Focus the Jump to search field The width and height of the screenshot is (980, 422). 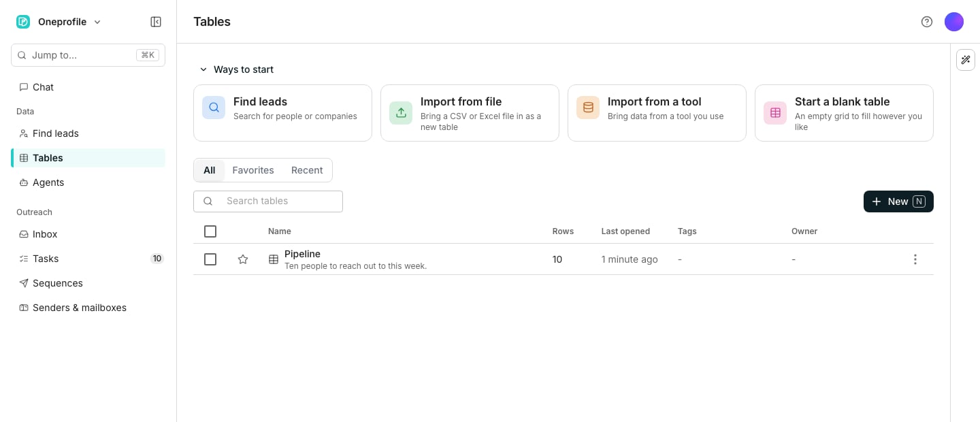pyautogui.click(x=88, y=55)
